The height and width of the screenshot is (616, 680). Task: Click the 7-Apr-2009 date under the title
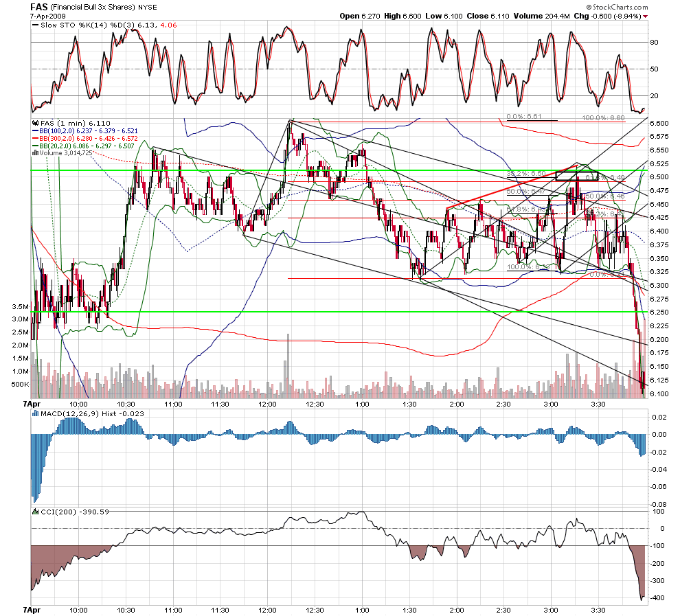pyautogui.click(x=47, y=16)
